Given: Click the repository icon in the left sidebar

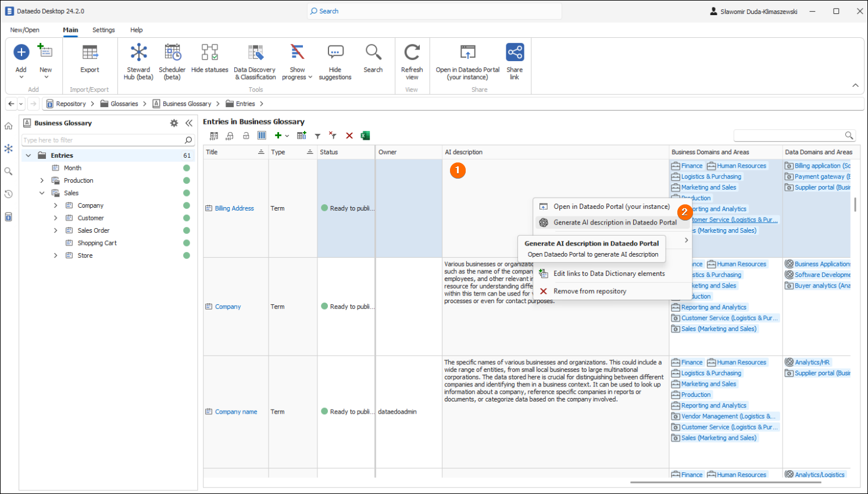Looking at the screenshot, I should (8, 217).
